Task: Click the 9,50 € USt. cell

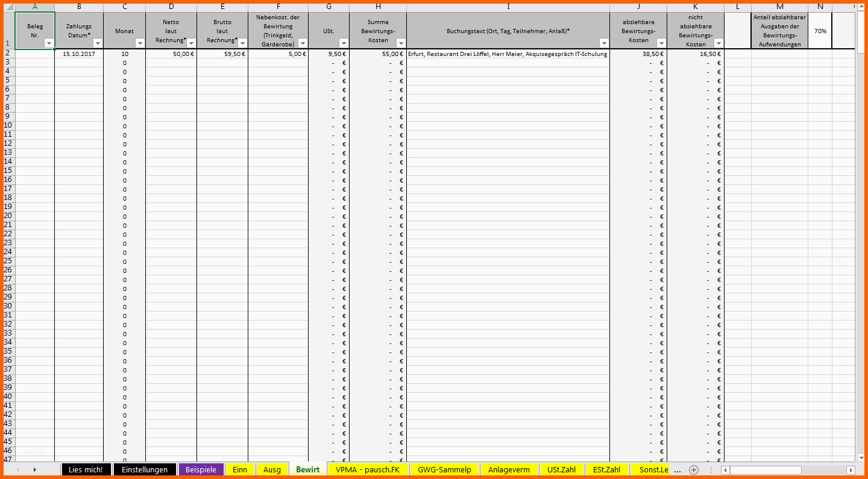Action: pos(329,54)
